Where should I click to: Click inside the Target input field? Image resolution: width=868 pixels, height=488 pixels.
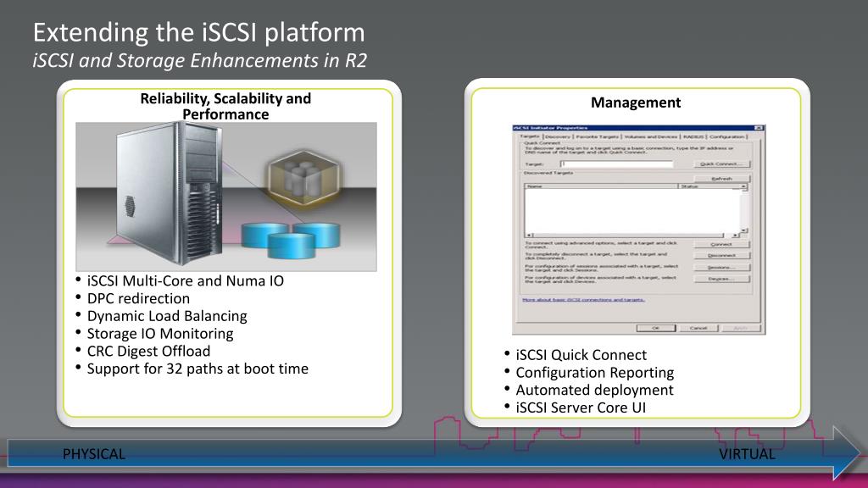[x=617, y=164]
